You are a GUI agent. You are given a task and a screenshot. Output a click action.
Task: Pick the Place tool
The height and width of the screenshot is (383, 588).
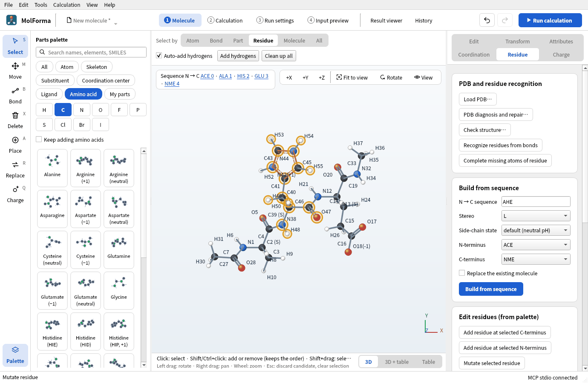coord(15,145)
